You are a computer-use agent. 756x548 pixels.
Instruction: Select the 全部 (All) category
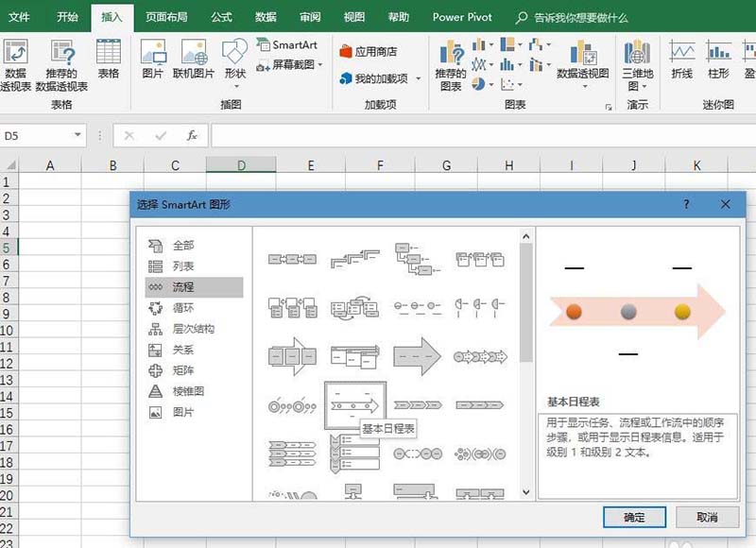(x=195, y=246)
